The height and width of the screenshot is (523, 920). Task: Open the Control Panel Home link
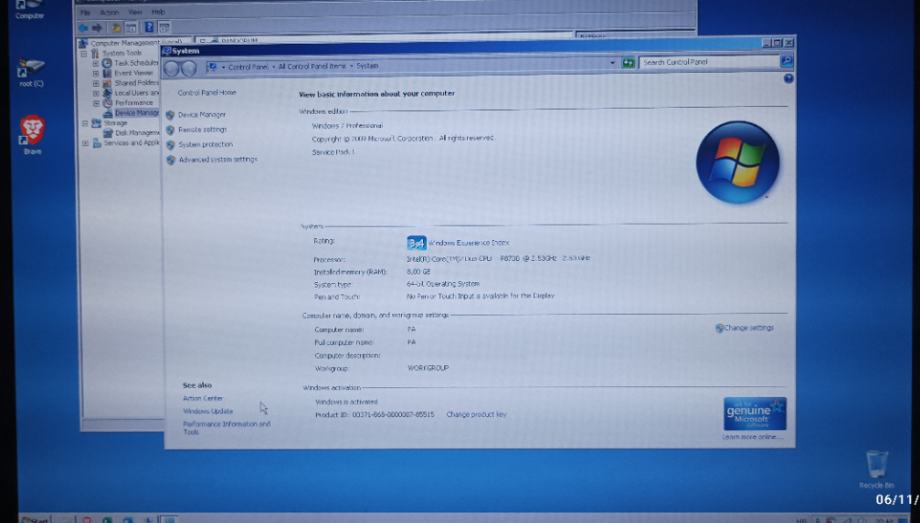207,93
